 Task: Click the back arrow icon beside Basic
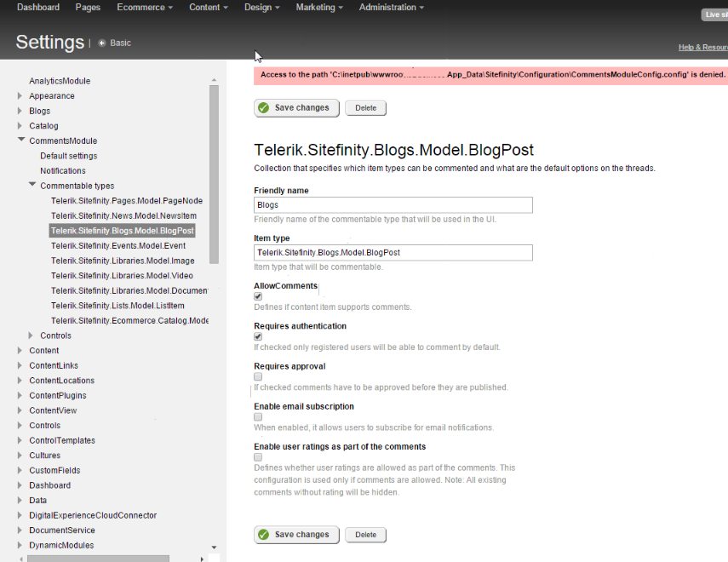point(102,43)
